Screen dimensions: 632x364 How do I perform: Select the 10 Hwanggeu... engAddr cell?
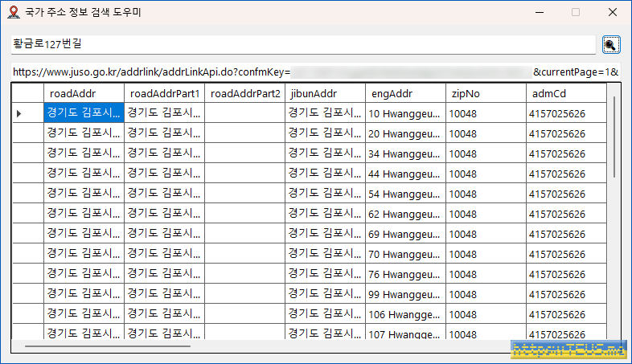405,113
